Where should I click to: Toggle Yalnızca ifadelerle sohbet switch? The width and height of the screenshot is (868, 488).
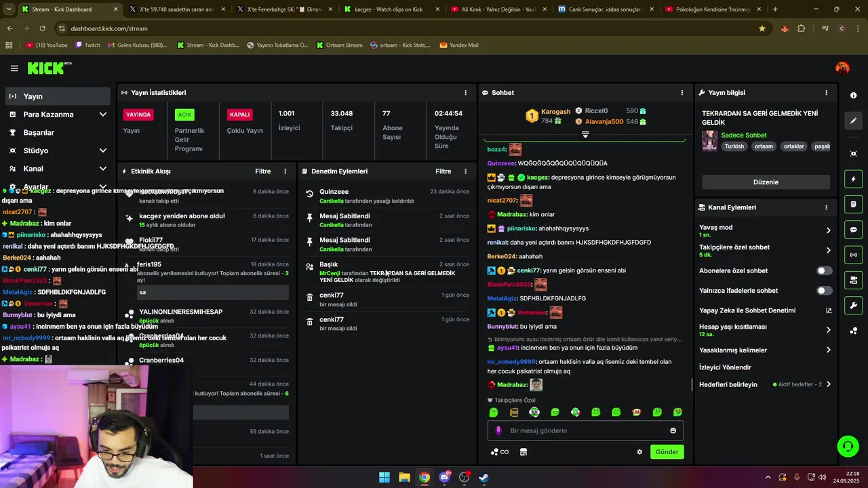tap(824, 291)
